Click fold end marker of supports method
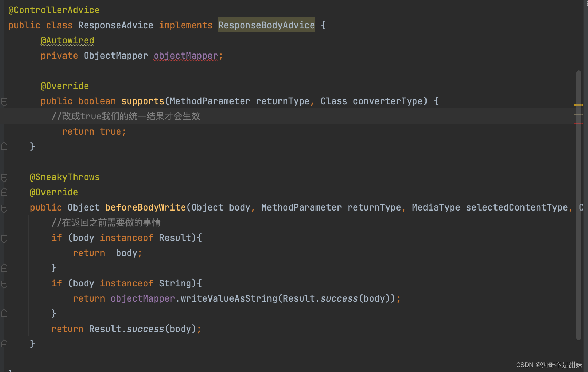 click(4, 147)
